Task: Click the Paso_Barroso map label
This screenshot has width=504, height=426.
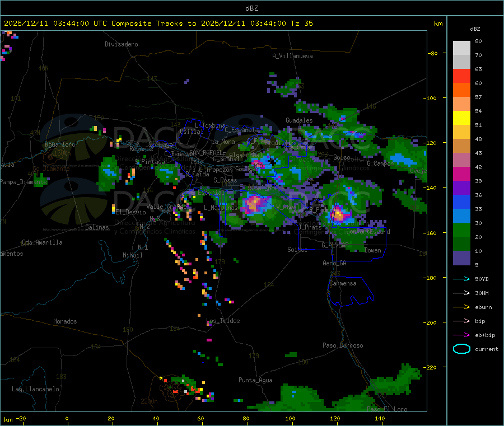Action: [343, 345]
